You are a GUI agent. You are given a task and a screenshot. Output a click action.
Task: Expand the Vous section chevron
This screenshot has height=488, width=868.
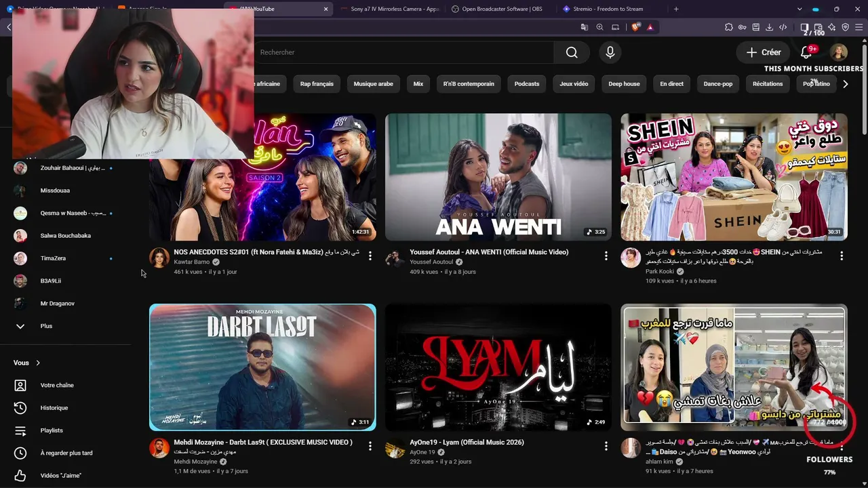click(x=38, y=363)
